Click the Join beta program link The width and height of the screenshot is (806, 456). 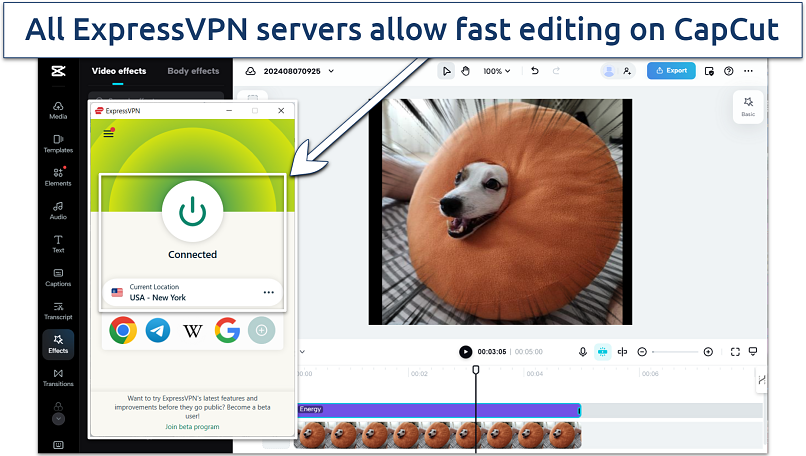192,427
